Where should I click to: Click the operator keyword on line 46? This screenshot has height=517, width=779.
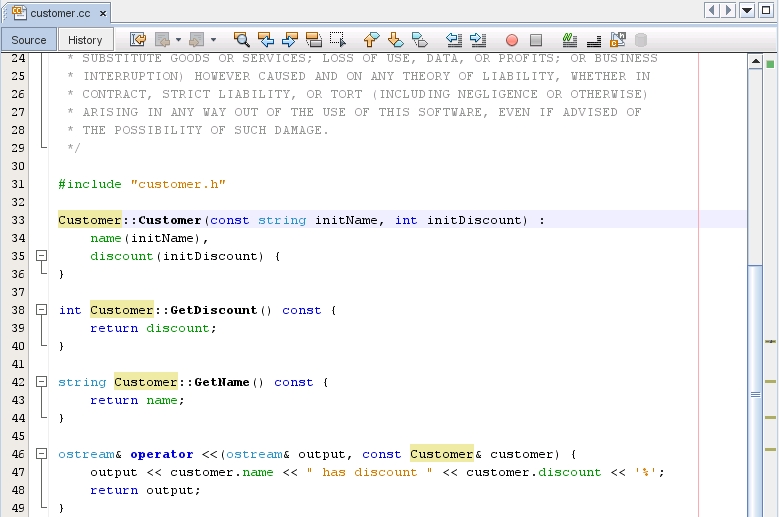(x=162, y=454)
